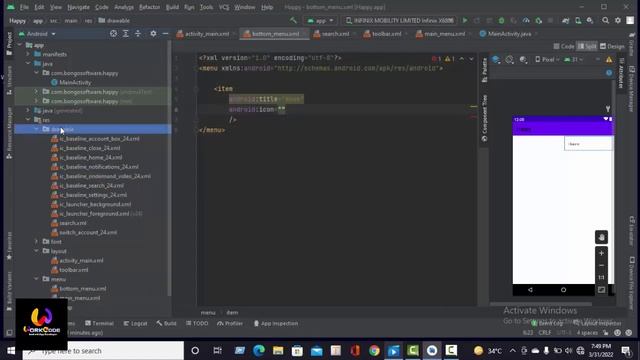
Task: Run the app with green play button
Action: [x=464, y=20]
